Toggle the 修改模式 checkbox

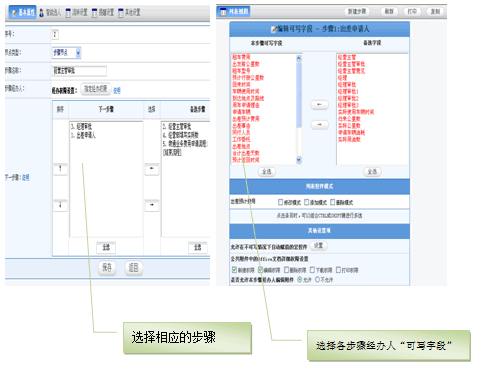tap(280, 202)
